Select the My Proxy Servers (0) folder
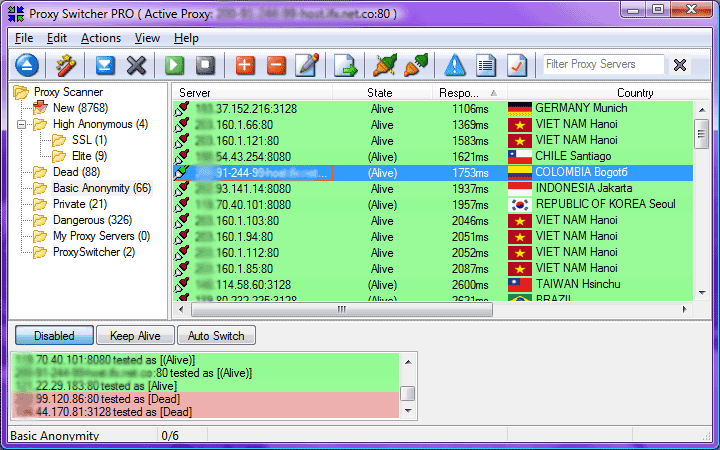The height and width of the screenshot is (450, 720). pyautogui.click(x=101, y=236)
